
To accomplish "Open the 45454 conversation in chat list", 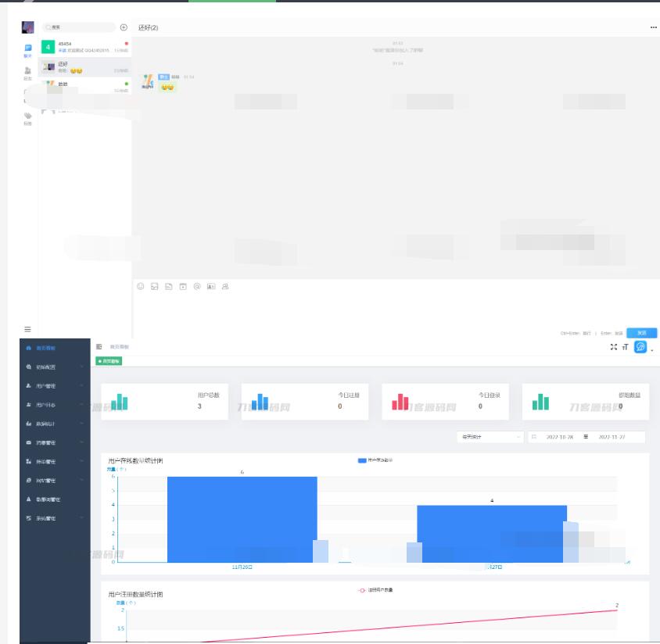I will point(84,47).
